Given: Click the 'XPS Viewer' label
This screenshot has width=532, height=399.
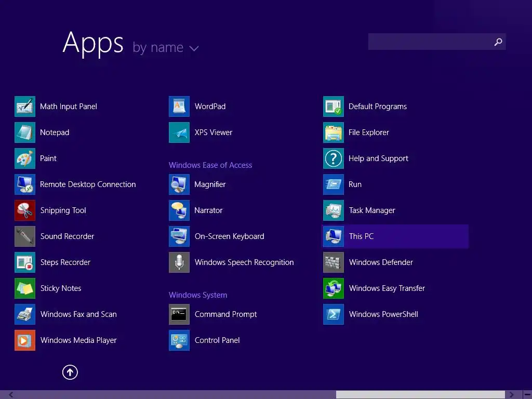Looking at the screenshot, I should (x=214, y=132).
